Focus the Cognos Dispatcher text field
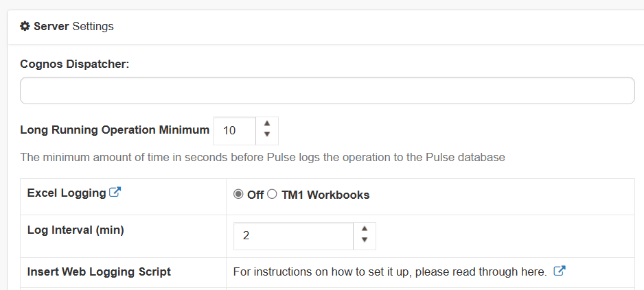The width and height of the screenshot is (644, 290). (327, 90)
